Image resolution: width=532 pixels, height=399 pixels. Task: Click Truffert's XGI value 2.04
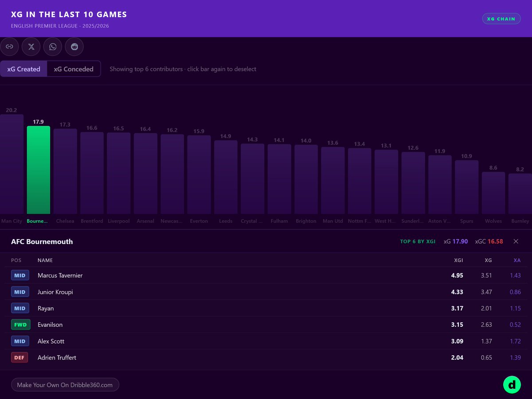coord(457,357)
